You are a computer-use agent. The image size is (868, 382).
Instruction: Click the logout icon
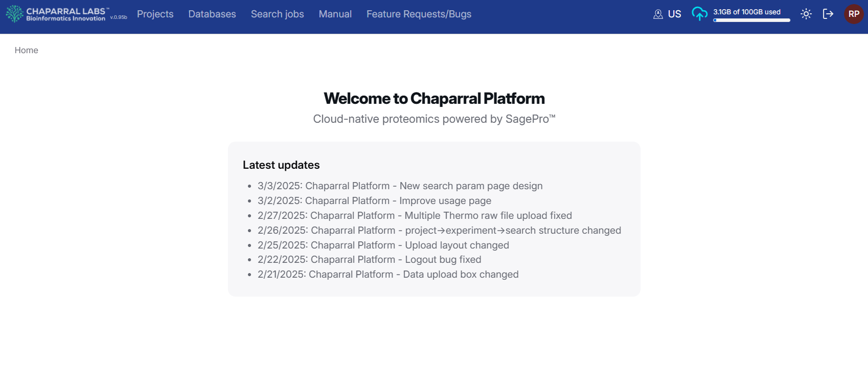[x=828, y=14]
